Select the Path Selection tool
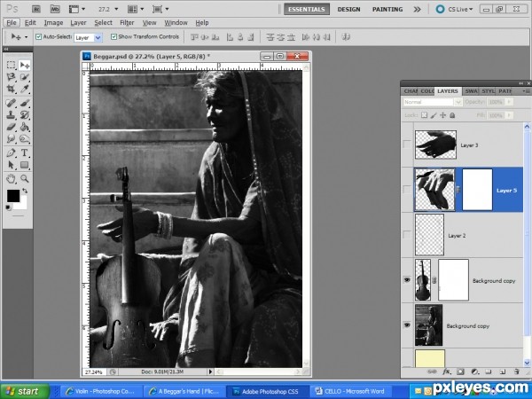This screenshot has width=532, height=399. [x=12, y=165]
